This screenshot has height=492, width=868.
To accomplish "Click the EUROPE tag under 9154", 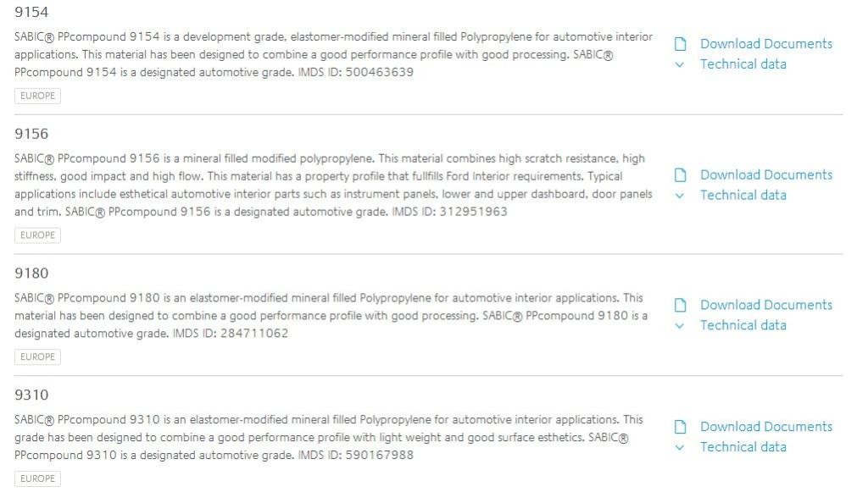I will click(x=37, y=96).
